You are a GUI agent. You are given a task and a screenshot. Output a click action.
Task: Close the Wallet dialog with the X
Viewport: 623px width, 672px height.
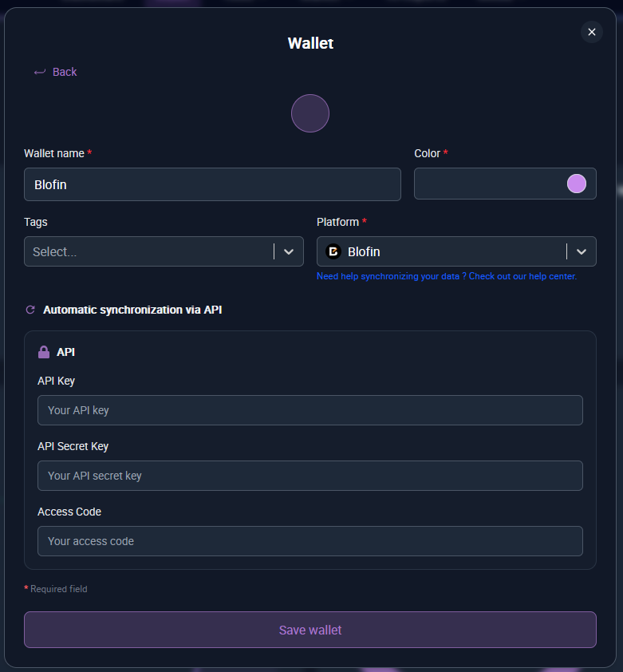(591, 32)
